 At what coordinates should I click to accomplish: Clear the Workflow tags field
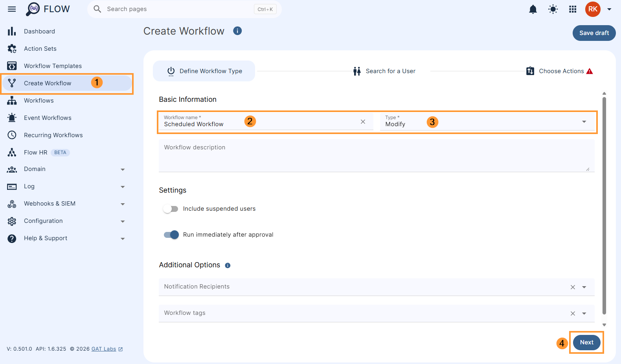point(573,314)
